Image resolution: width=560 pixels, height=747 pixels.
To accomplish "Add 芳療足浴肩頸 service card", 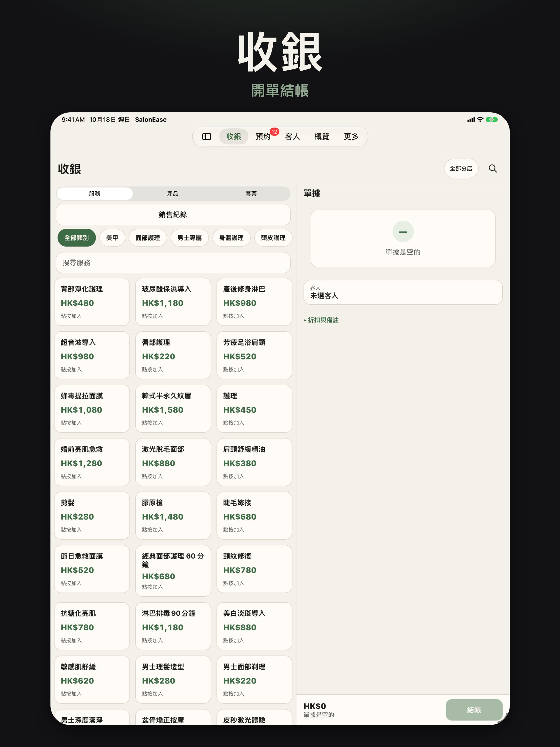I will point(254,355).
